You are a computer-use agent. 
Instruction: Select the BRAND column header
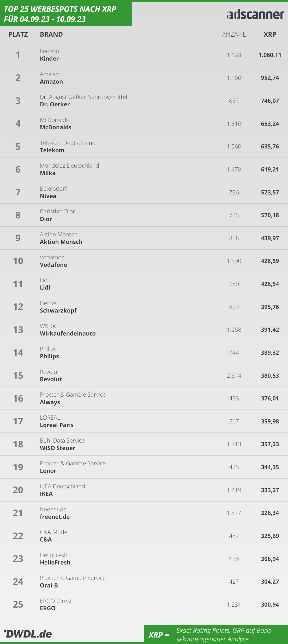tap(51, 34)
